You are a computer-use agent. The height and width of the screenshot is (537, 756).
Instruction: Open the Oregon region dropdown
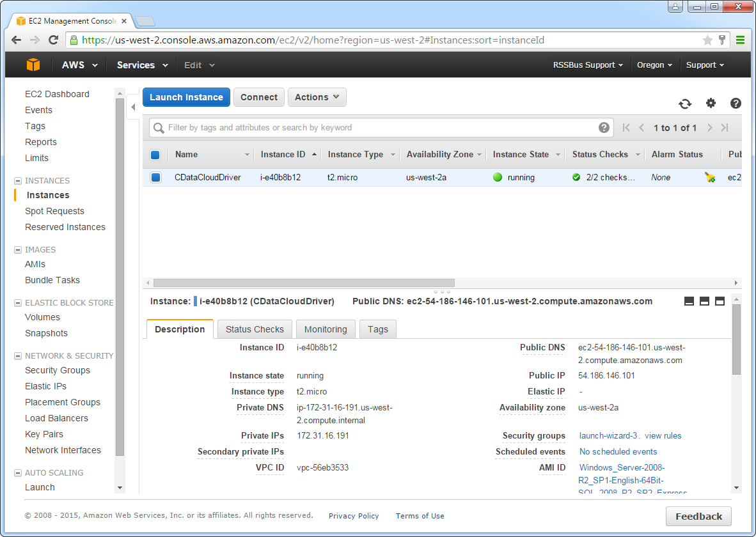pos(654,65)
